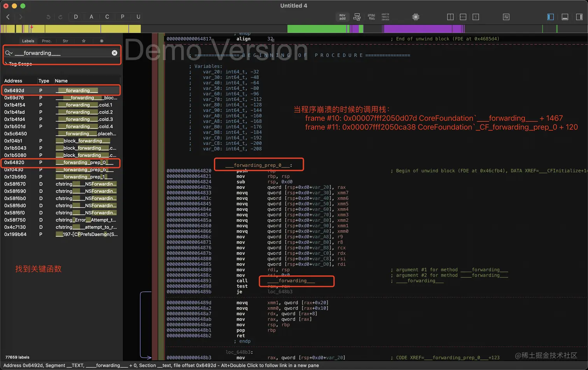Mark selection as Undefined with U button
Viewport: 588px width, 370px height.
coord(138,17)
